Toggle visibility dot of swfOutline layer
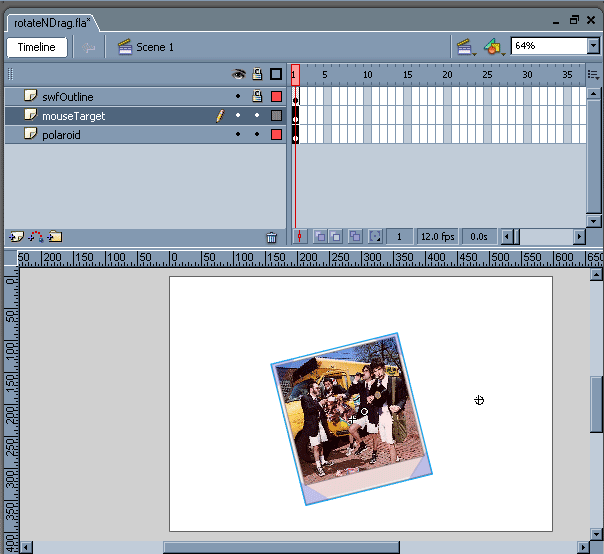 238,96
